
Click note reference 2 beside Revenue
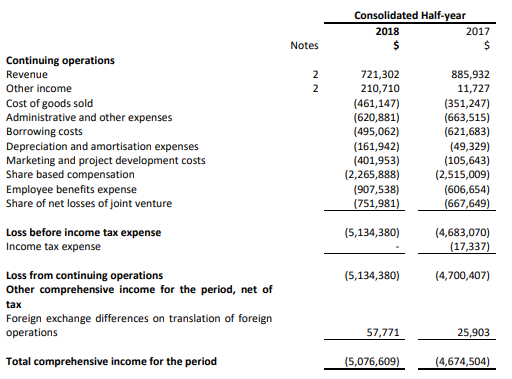click(315, 74)
